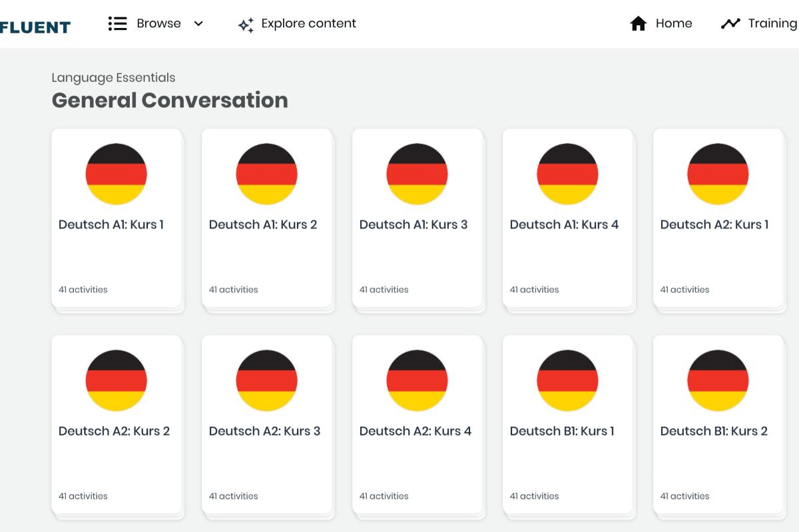Viewport: 799px width, 532px height.
Task: Open Explore content
Action: click(x=309, y=23)
